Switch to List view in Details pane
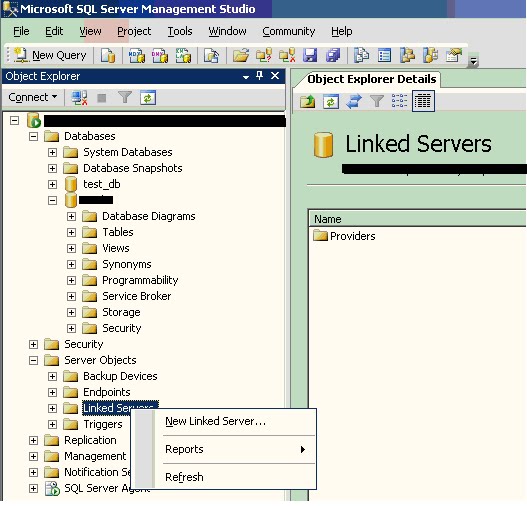The height and width of the screenshot is (506, 527). pos(399,101)
